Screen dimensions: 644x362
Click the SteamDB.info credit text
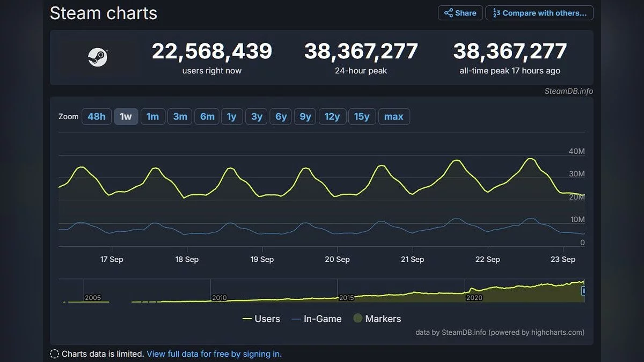pos(568,91)
